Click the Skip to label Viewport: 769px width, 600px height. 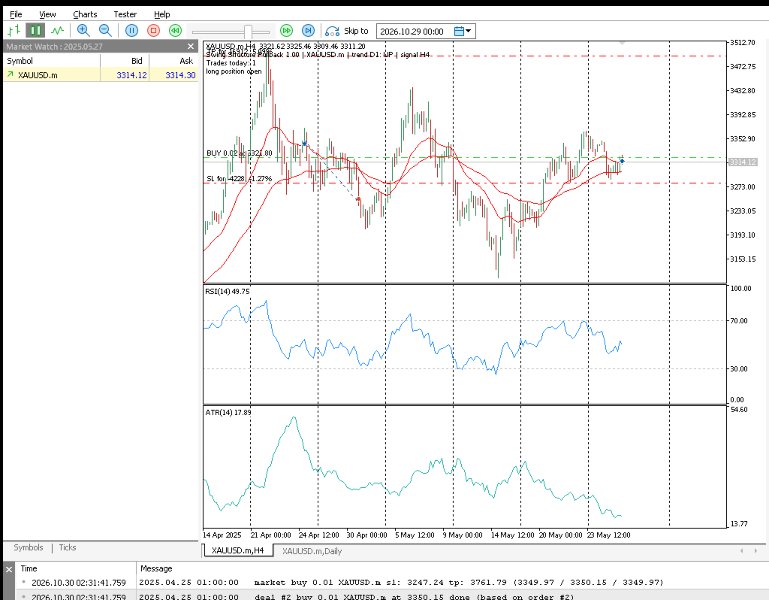(x=356, y=30)
